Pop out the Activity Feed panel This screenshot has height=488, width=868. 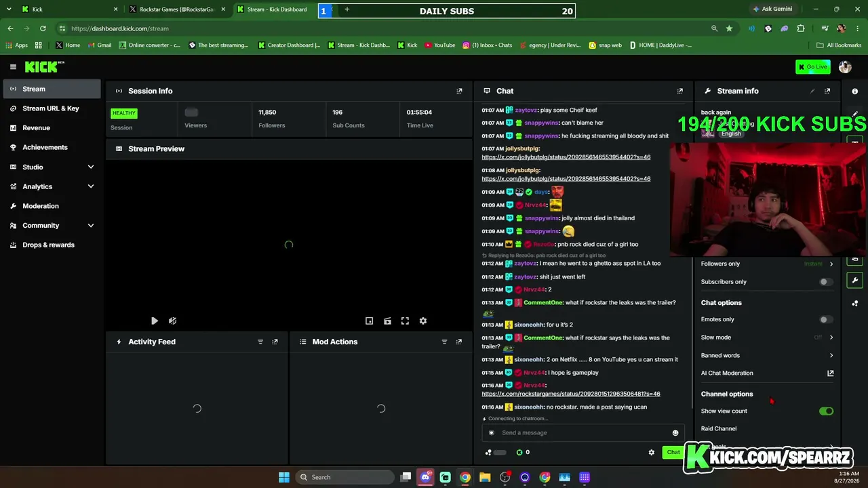(x=275, y=342)
